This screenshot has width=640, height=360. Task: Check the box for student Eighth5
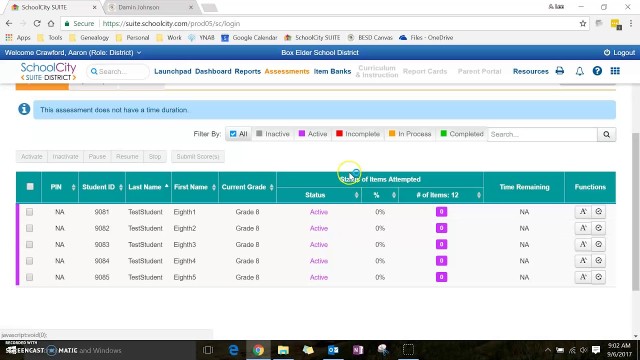click(x=29, y=277)
